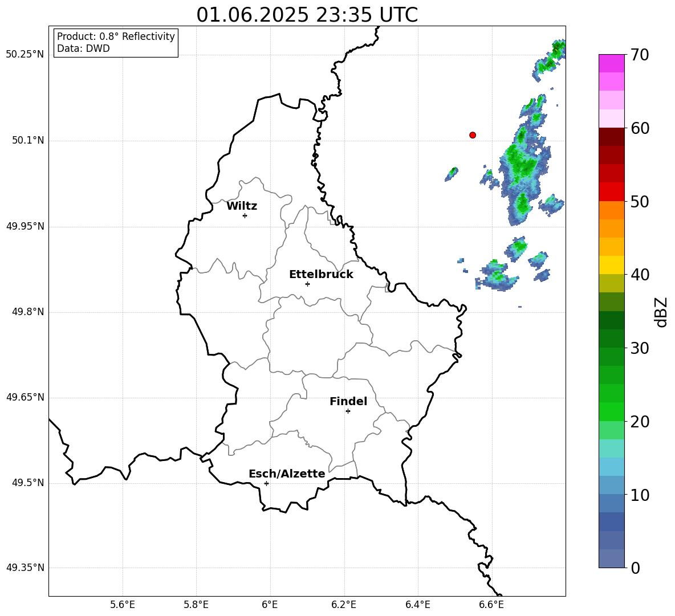
Task: Click the 49.35°N latitude label
Action: tap(25, 568)
